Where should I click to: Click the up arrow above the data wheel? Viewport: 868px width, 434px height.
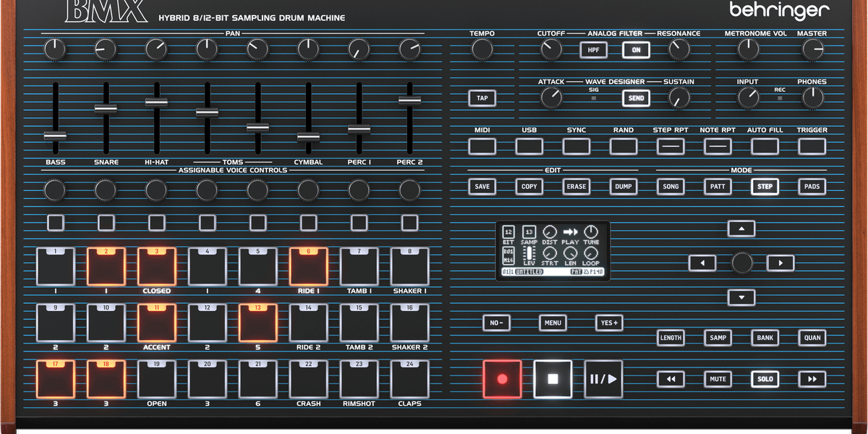(741, 228)
